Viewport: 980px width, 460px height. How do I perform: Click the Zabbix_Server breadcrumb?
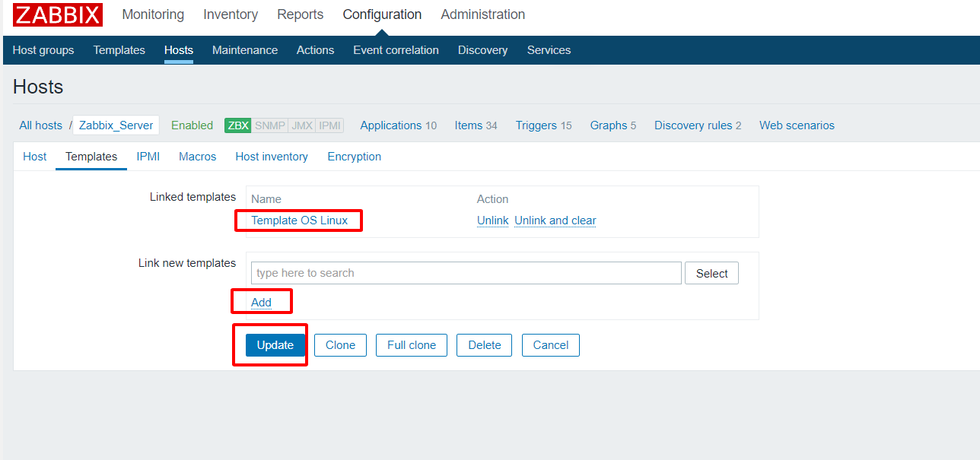(x=116, y=125)
